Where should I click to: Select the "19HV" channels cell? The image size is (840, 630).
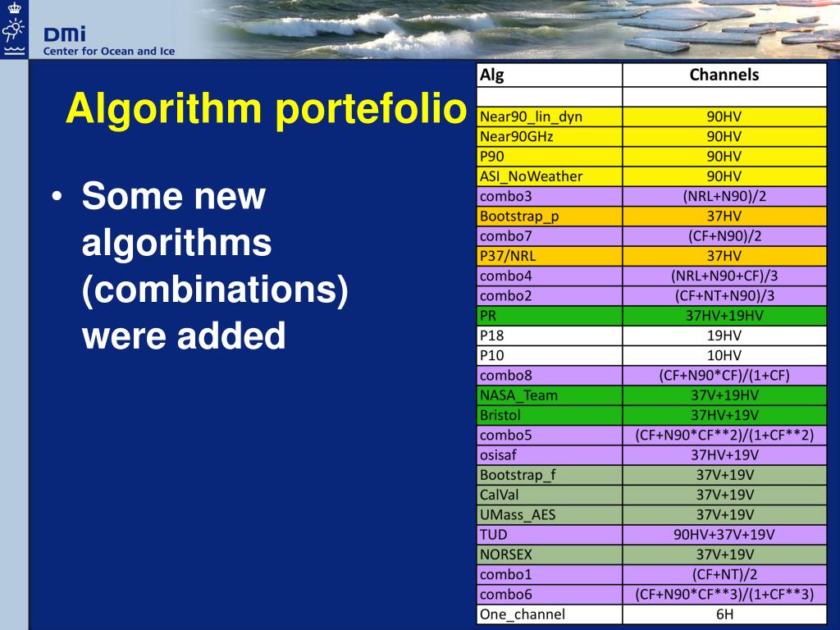tap(724, 336)
